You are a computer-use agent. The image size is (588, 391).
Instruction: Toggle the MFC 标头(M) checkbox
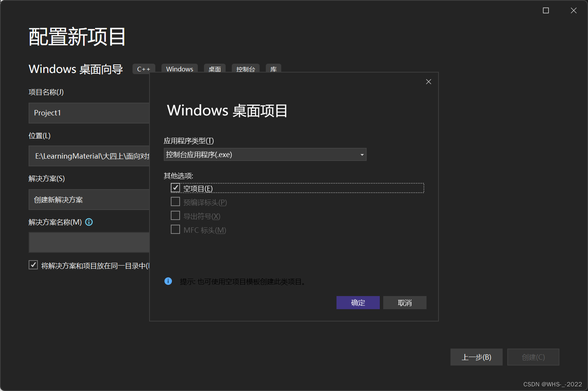click(x=175, y=229)
